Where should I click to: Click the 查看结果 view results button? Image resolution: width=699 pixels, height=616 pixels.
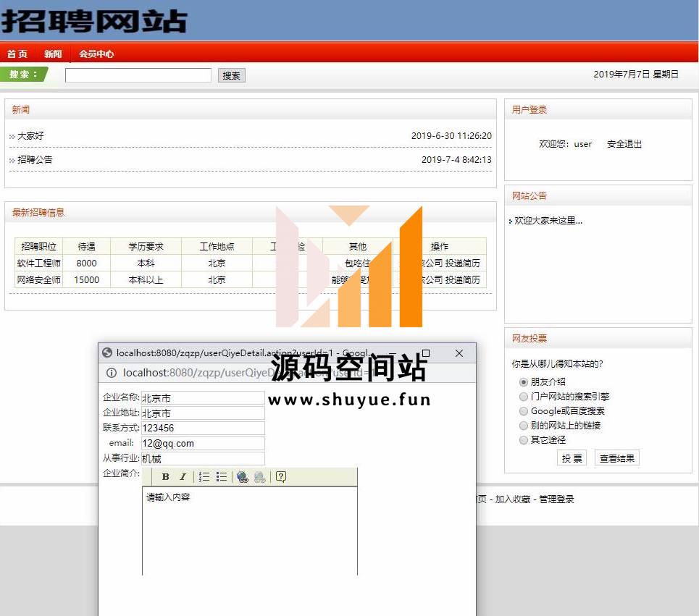pos(617,458)
